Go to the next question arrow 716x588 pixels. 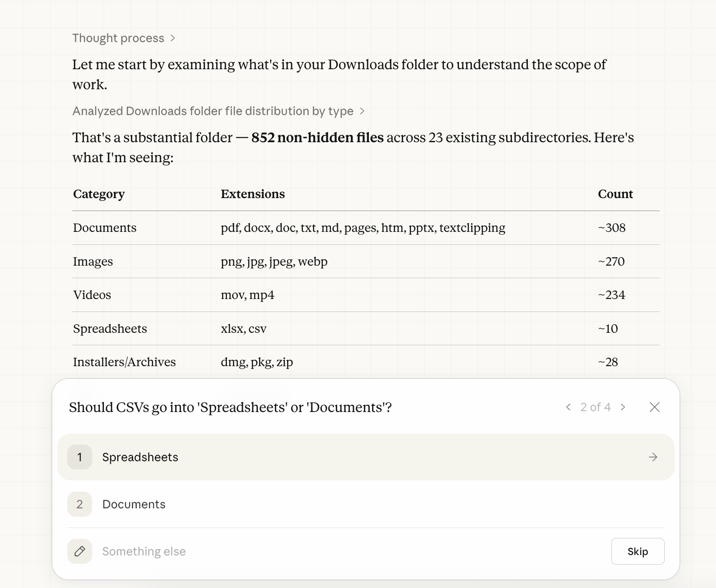[x=623, y=407]
